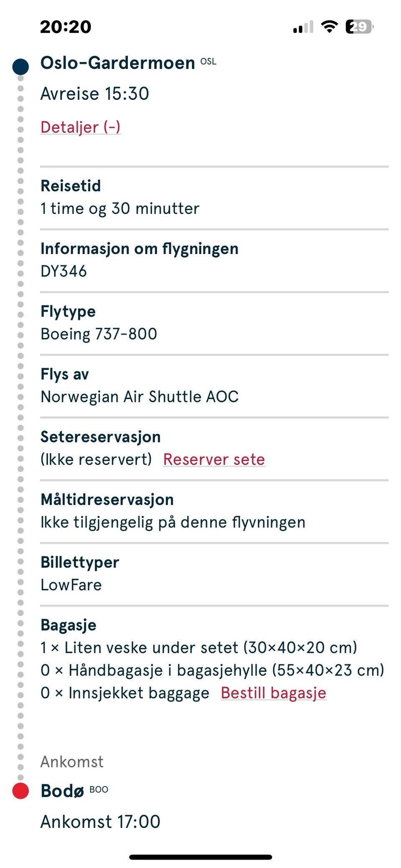Image resolution: width=401 pixels, height=868 pixels.
Task: Tap the Håndbagasje i bagasjehylle baggage line
Action: click(x=212, y=670)
